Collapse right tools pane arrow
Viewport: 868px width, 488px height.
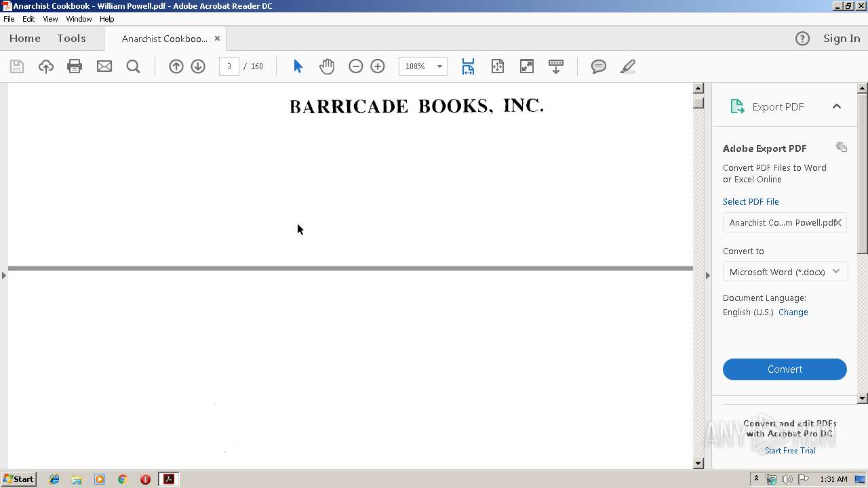pyautogui.click(x=707, y=275)
